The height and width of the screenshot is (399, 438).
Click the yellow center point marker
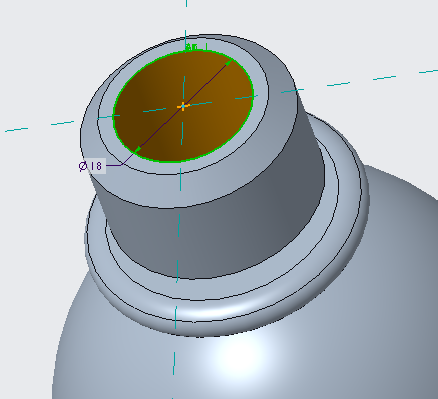click(183, 106)
